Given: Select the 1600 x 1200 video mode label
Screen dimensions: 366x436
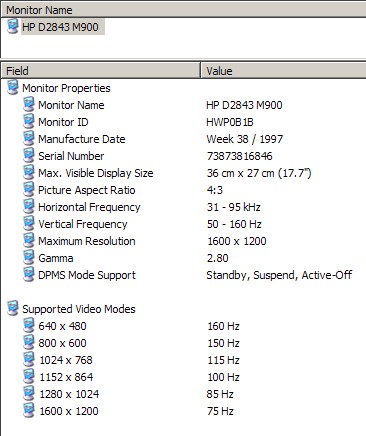Looking at the screenshot, I should (x=69, y=411).
